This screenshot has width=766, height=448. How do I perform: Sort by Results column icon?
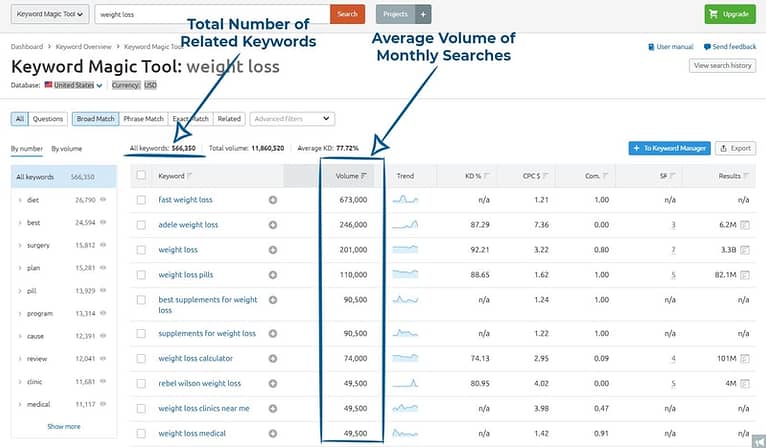point(746,176)
